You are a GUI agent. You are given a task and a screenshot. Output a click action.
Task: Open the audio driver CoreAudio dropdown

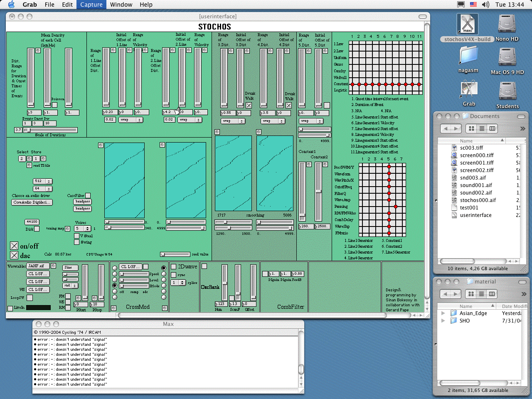tap(32, 202)
